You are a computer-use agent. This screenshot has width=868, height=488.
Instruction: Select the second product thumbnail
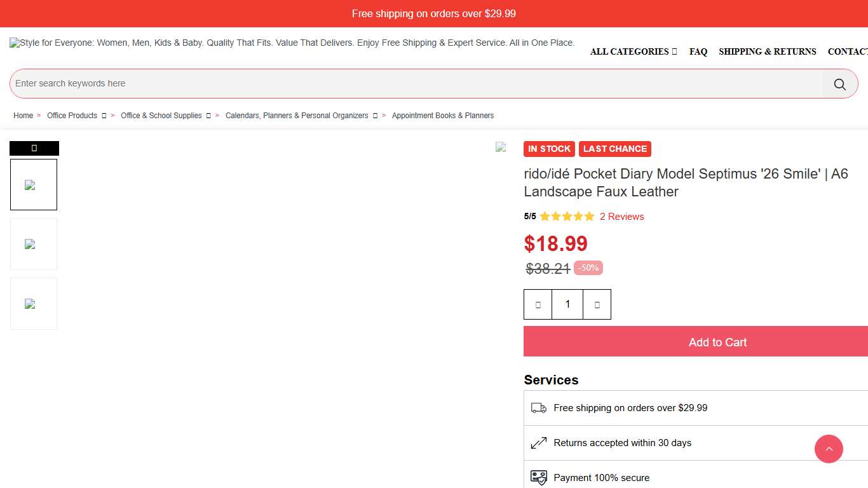(x=34, y=244)
